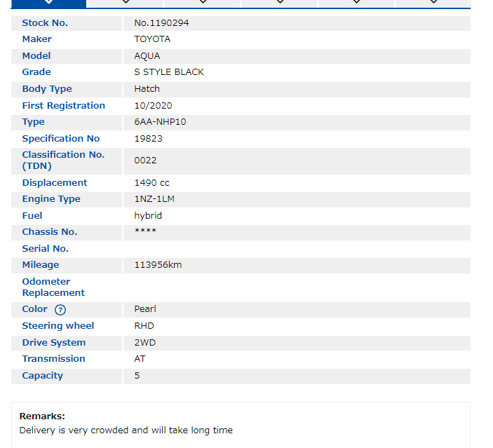Image resolution: width=493 pixels, height=448 pixels.
Task: Click the Remarks delivery notice text
Action: click(126, 430)
